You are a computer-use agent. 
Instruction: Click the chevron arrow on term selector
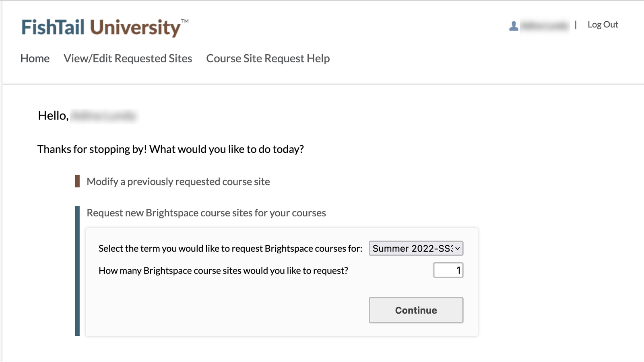pos(458,249)
